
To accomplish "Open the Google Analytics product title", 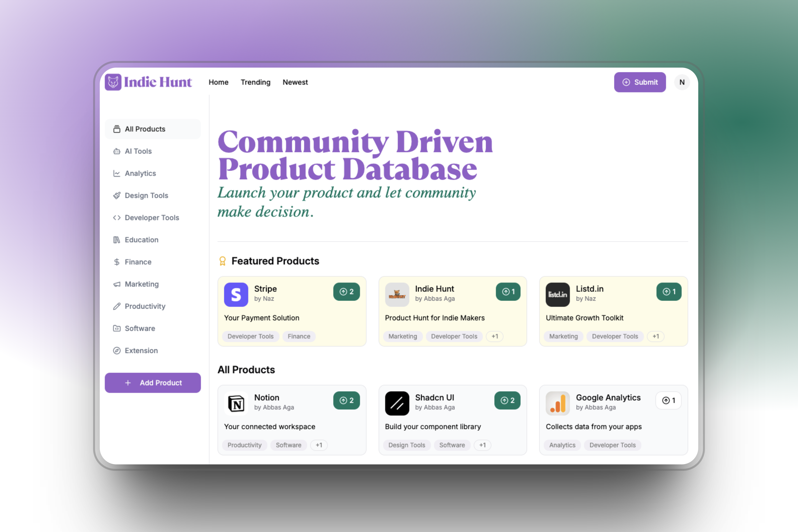I will (x=608, y=398).
